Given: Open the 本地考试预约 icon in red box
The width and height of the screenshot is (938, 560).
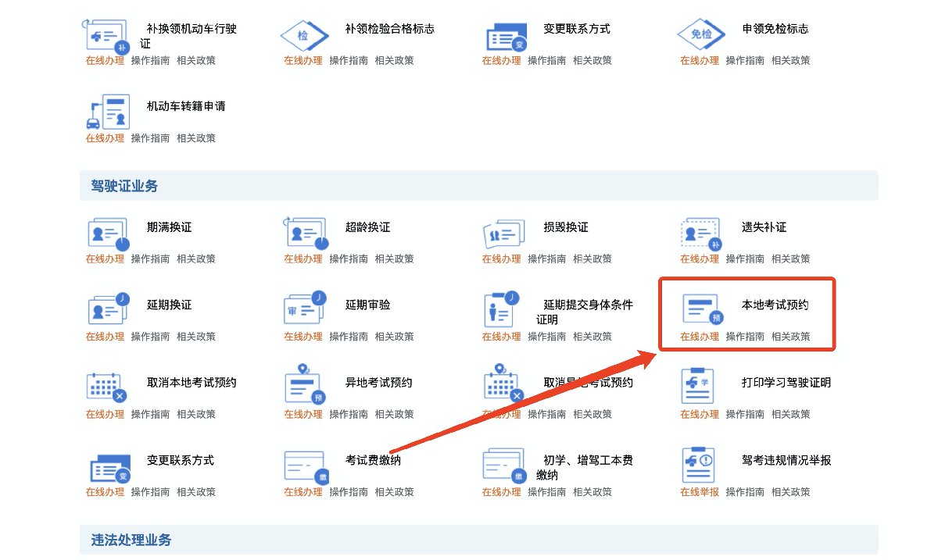Looking at the screenshot, I should point(701,309).
